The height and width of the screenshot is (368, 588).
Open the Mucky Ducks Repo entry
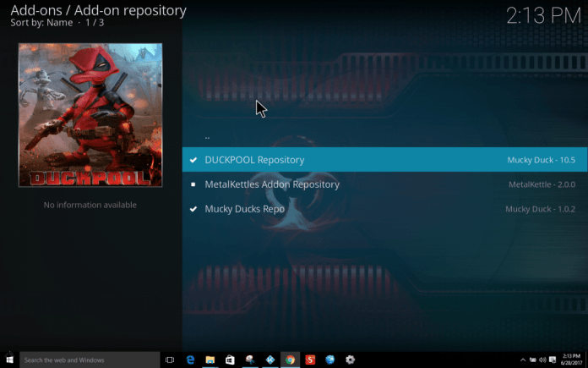click(384, 209)
